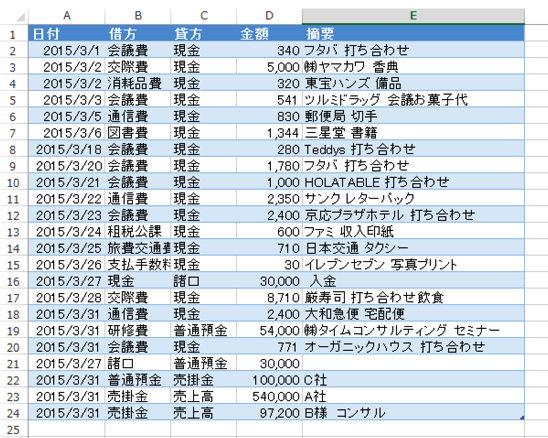Select column E header
This screenshot has height=438, width=548.
pyautogui.click(x=413, y=16)
